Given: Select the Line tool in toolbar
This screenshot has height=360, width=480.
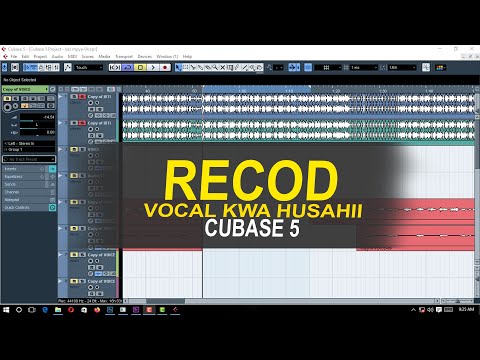Looking at the screenshot, I should pos(245,68).
